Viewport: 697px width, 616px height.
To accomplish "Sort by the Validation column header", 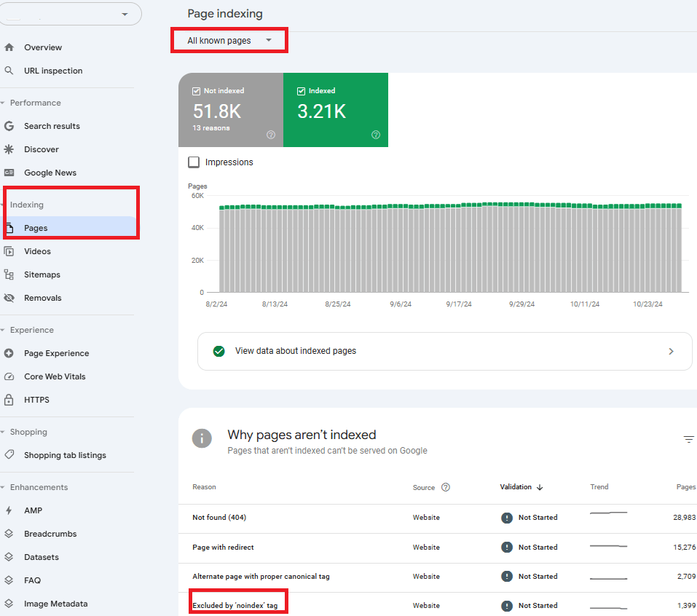I will point(516,487).
